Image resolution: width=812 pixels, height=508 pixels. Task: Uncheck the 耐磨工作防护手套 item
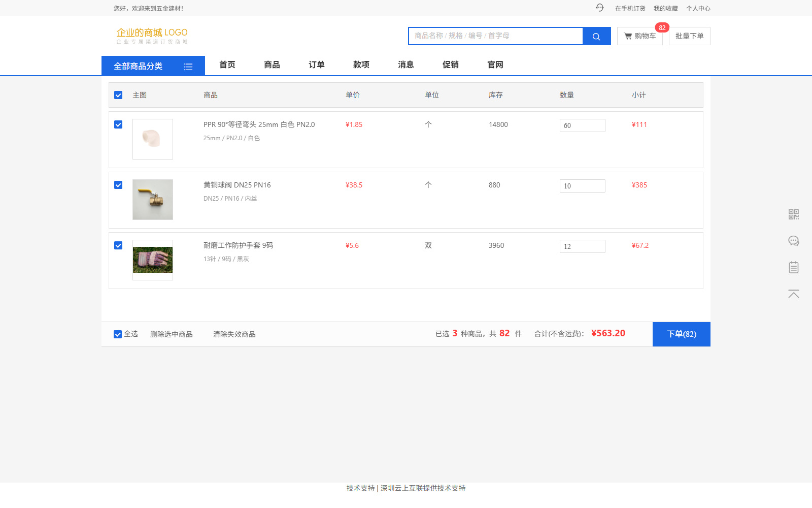click(118, 245)
